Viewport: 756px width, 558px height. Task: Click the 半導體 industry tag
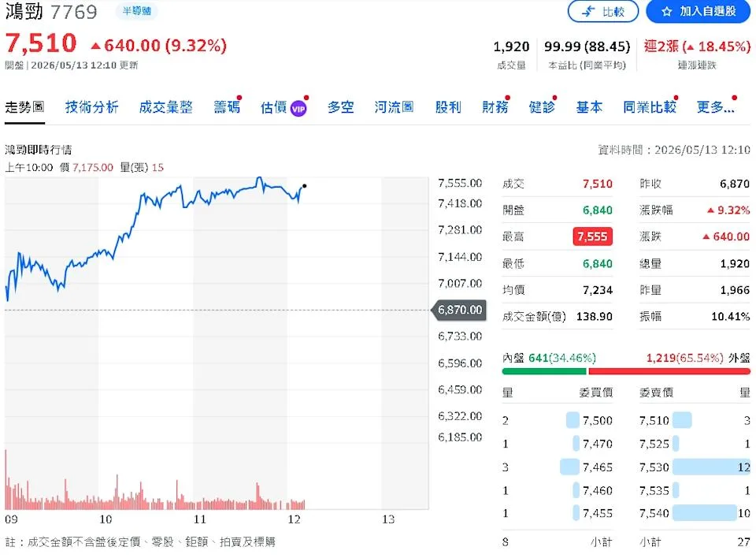[x=136, y=11]
